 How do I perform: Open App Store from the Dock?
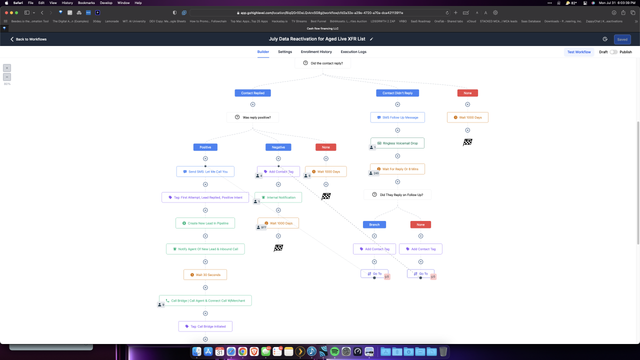(x=208, y=351)
